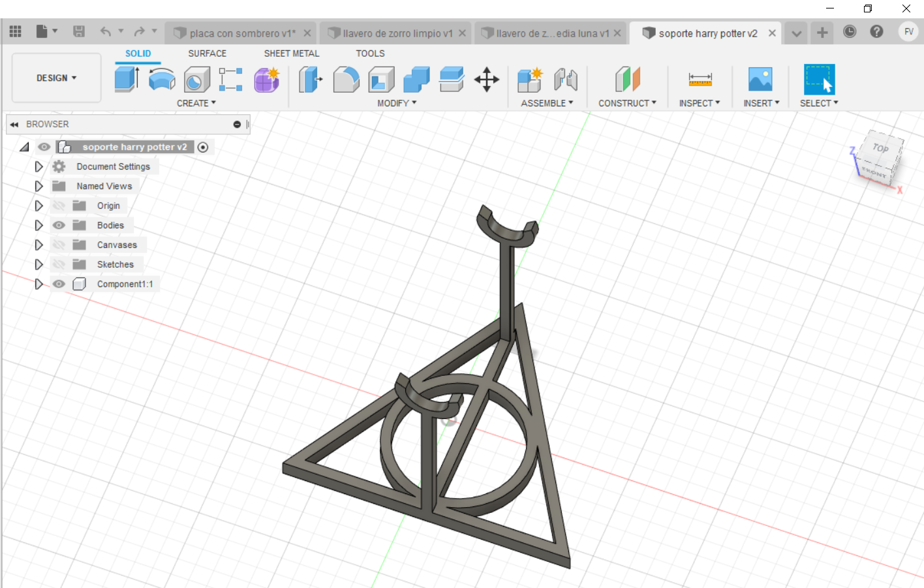Open the FV user account menu
This screenshot has width=924, height=588.
tap(908, 31)
